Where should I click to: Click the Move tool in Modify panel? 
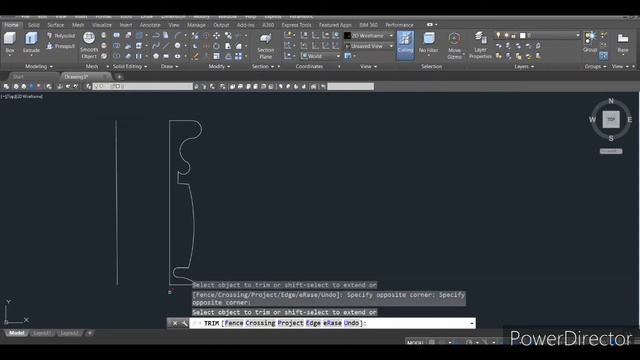(x=216, y=36)
